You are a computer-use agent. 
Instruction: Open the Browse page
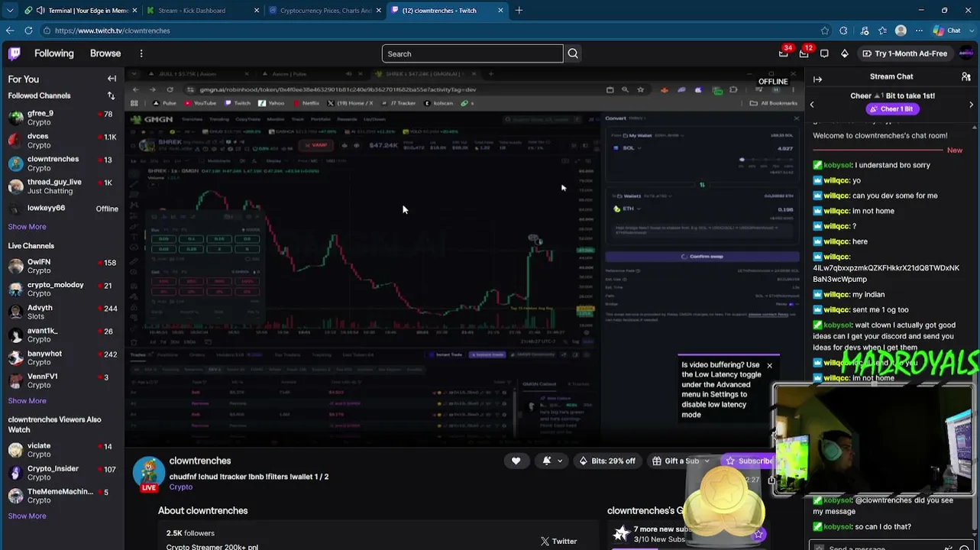click(x=105, y=53)
